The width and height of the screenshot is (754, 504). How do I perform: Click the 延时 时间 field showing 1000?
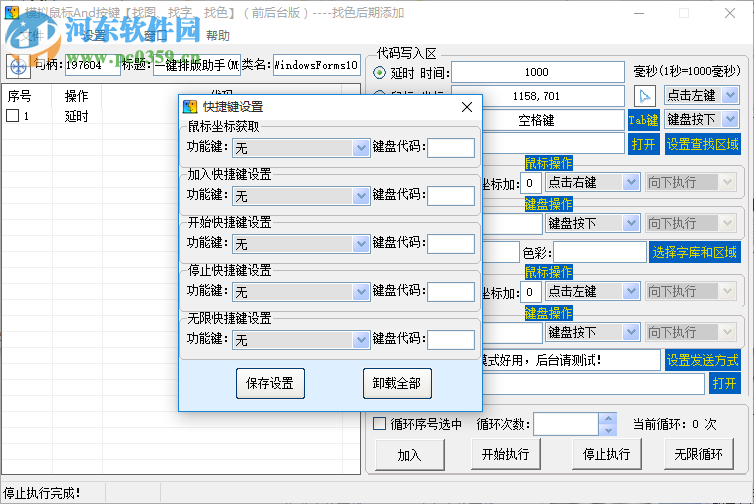click(x=538, y=72)
